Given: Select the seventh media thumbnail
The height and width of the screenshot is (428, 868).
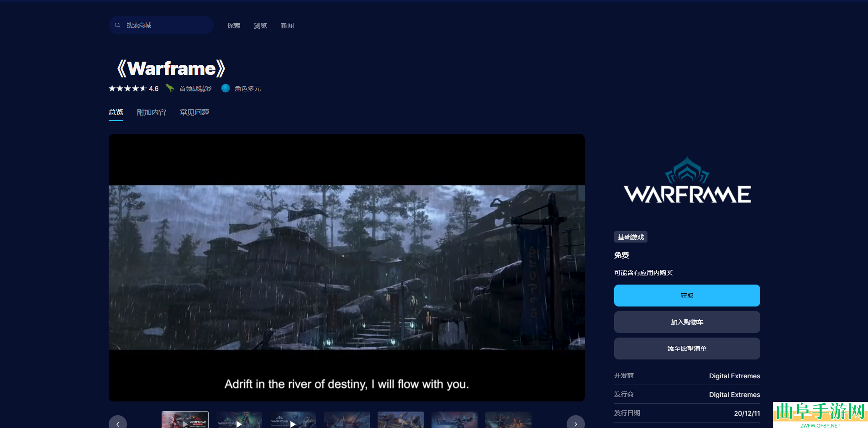Looking at the screenshot, I should pos(508,420).
